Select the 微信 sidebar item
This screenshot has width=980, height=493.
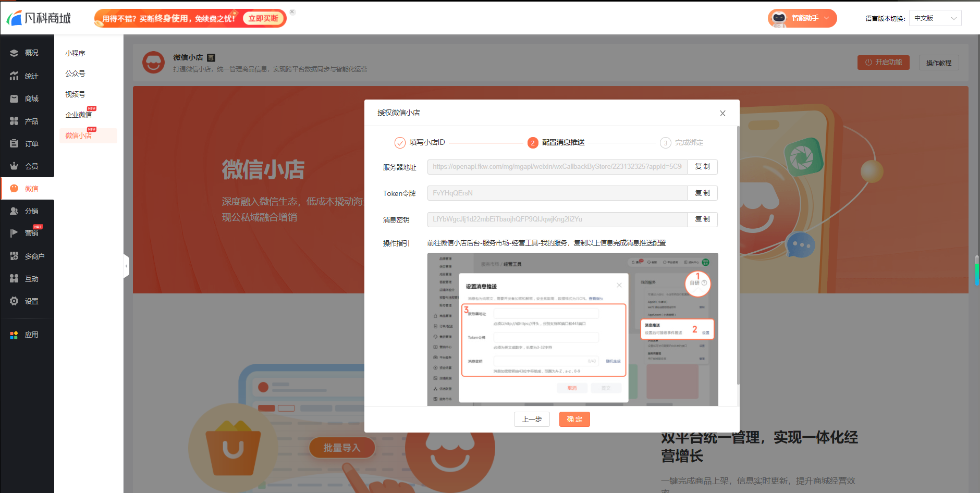tap(27, 189)
